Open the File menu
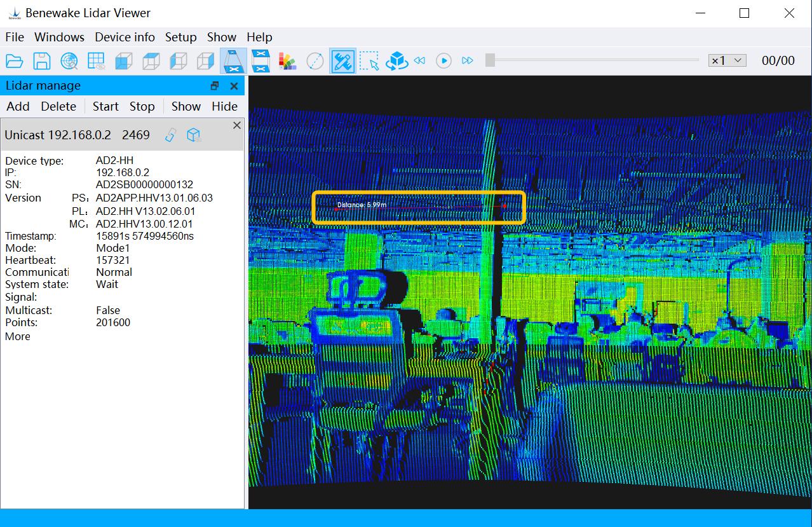 15,38
